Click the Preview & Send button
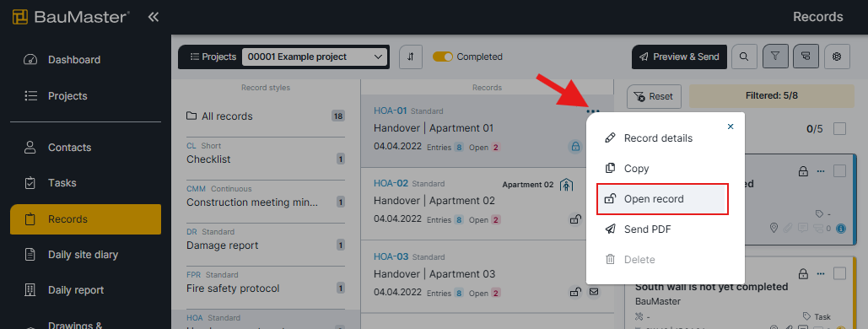868x329 pixels. click(x=679, y=57)
